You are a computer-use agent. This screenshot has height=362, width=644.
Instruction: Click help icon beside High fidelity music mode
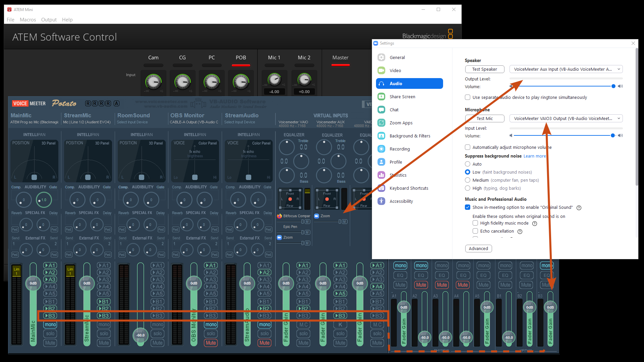[x=535, y=224]
